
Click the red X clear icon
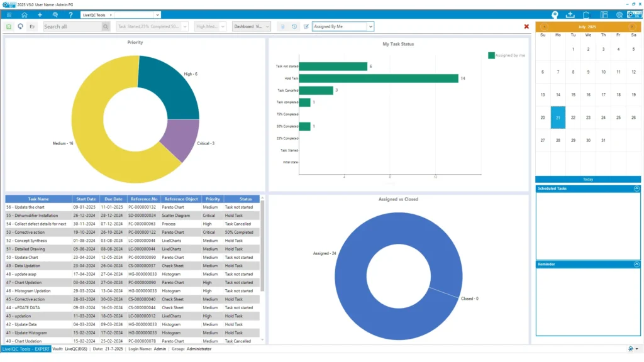(x=526, y=26)
